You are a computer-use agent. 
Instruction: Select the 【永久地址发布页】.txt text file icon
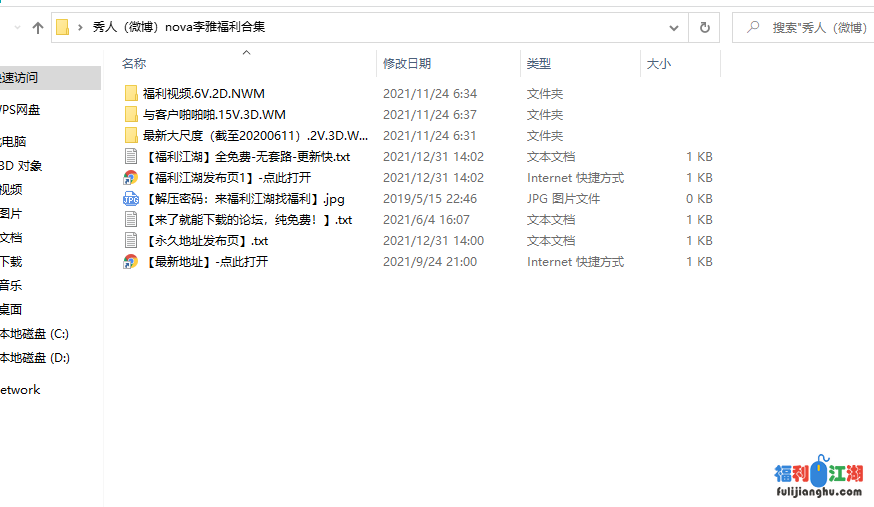(130, 241)
